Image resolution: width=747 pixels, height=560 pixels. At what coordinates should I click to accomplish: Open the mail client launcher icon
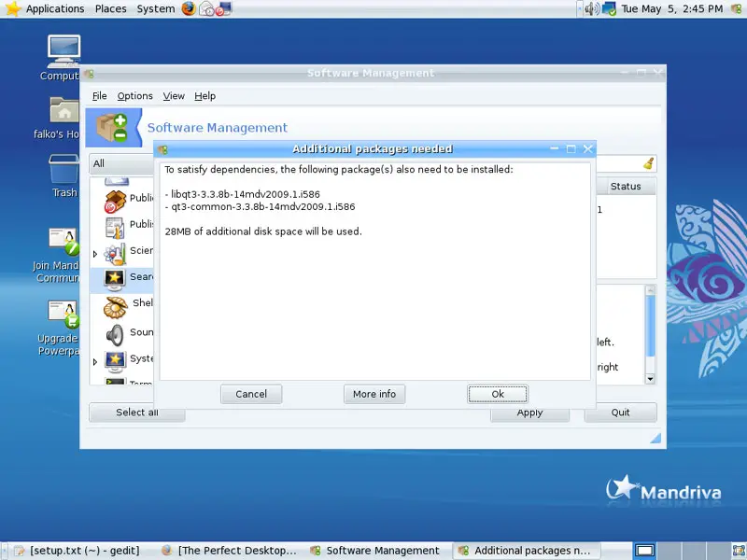coord(206,8)
